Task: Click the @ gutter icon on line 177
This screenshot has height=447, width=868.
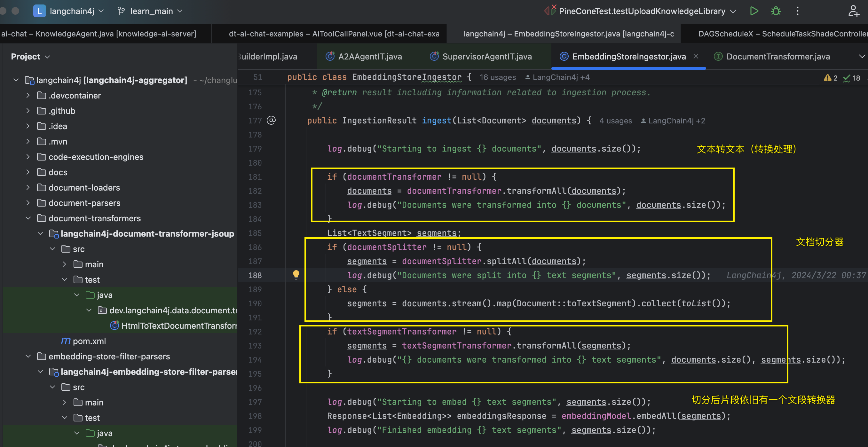Action: click(x=271, y=120)
